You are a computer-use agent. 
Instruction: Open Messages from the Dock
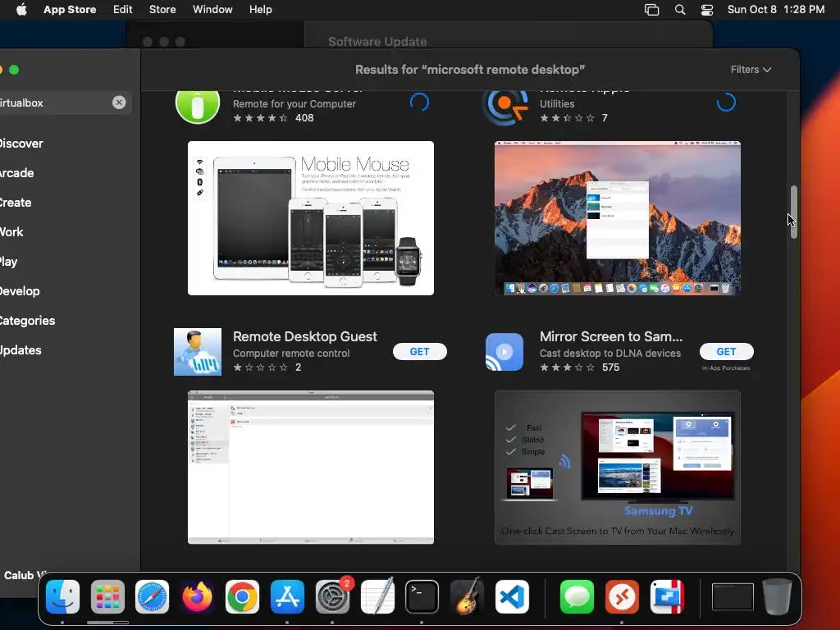tap(577, 597)
